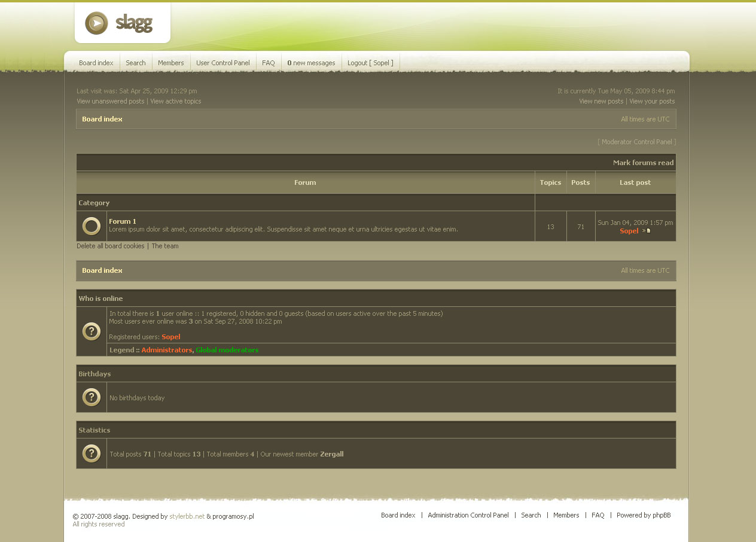Click the Statistics section heading
The image size is (756, 542).
tap(94, 430)
